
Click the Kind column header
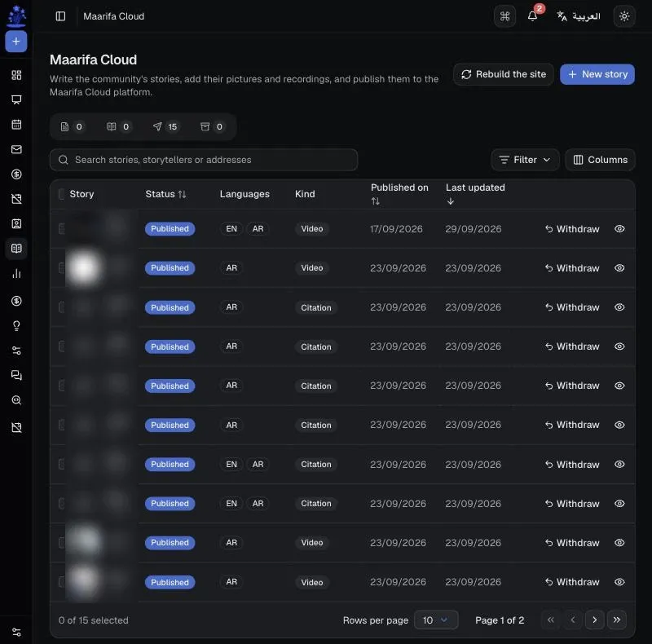coord(305,194)
